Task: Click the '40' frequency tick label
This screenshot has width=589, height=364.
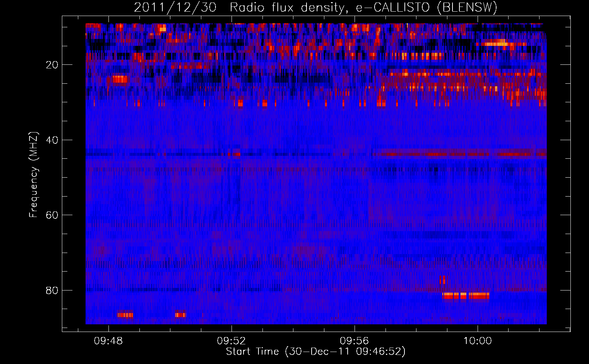Action: (52, 140)
